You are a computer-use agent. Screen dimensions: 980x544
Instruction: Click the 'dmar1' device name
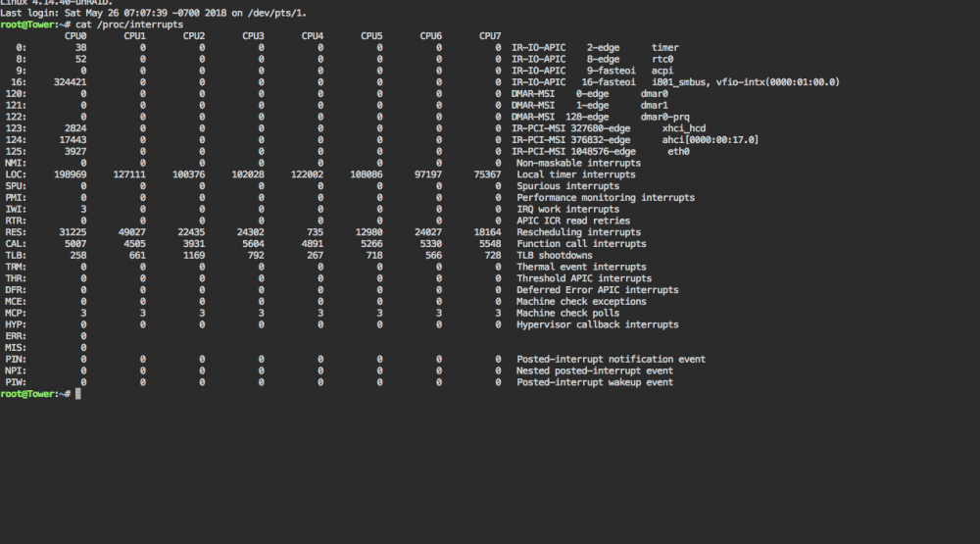[655, 106]
